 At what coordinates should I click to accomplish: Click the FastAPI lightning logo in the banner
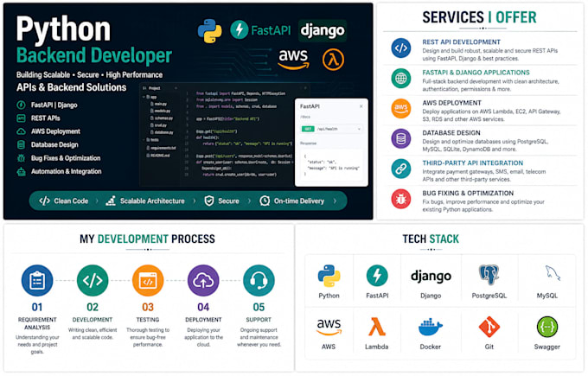click(239, 29)
